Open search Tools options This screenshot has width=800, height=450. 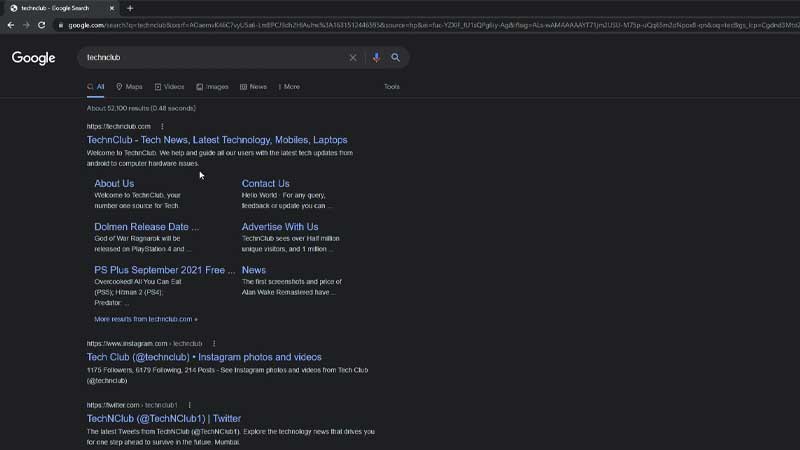click(x=392, y=87)
